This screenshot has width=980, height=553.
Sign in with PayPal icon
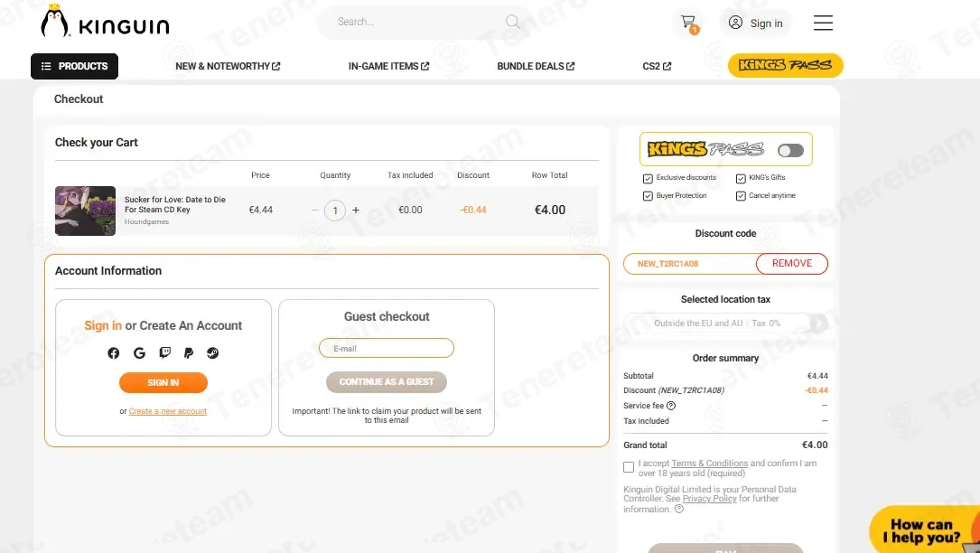(x=189, y=352)
